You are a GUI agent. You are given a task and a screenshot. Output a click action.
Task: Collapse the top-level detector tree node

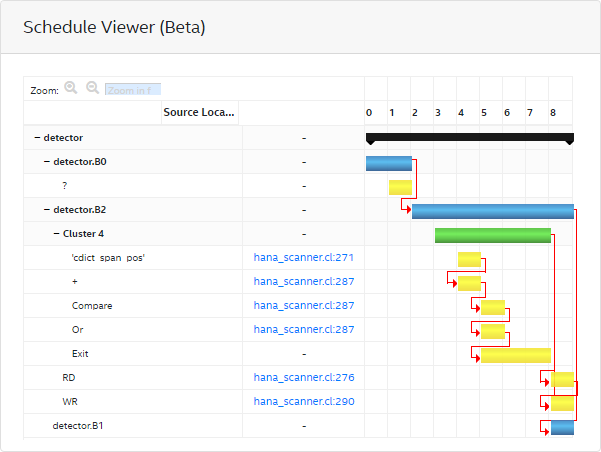37,138
